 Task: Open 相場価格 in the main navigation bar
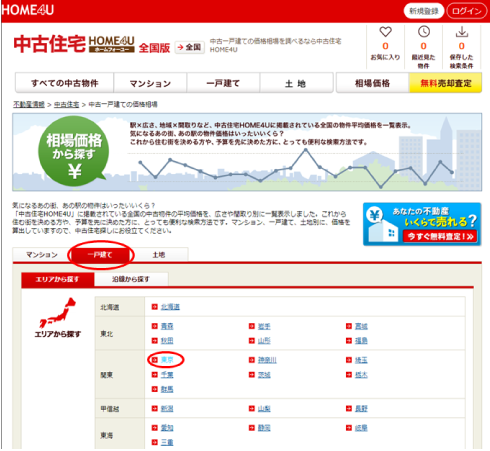pos(373,83)
